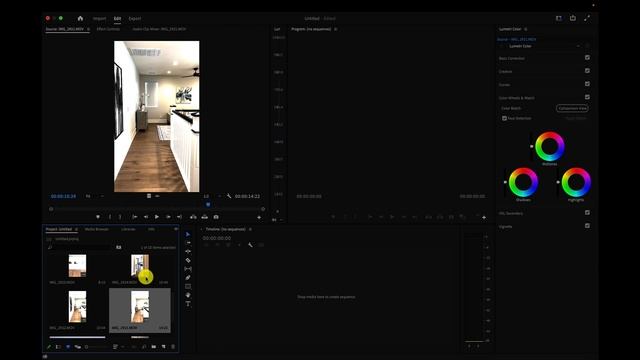Viewport: 640px width, 360px height.
Task: Select the Type tool
Action: coord(188,304)
